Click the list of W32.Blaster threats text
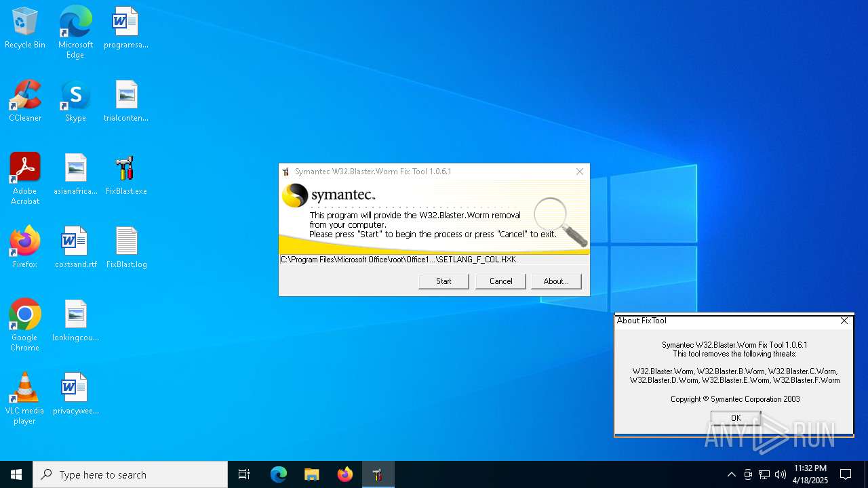 pyautogui.click(x=735, y=375)
